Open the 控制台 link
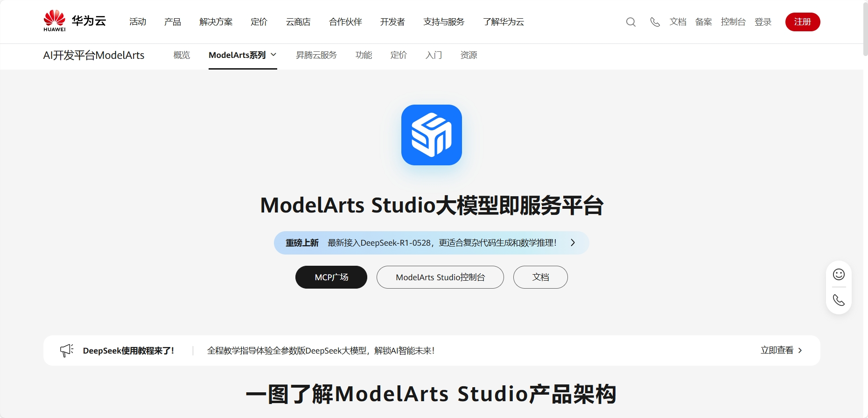Image resolution: width=868 pixels, height=418 pixels. (x=734, y=22)
